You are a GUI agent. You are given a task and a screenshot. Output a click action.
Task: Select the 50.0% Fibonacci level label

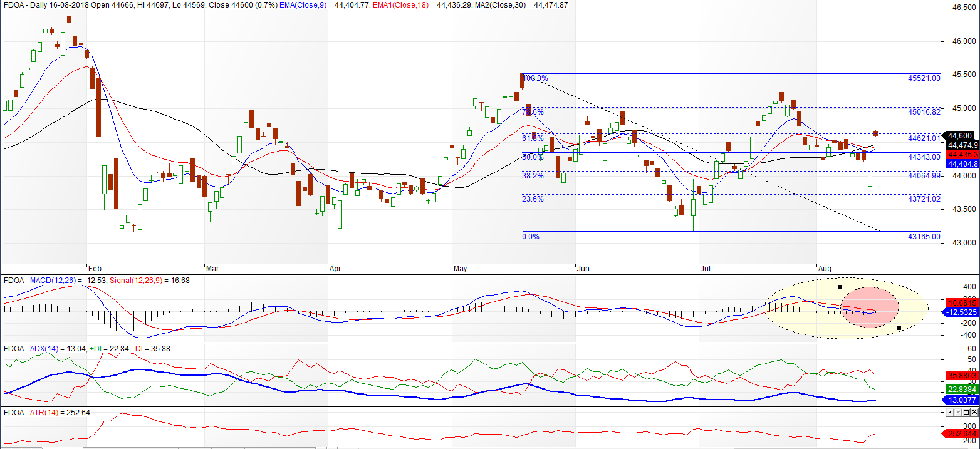coord(533,157)
